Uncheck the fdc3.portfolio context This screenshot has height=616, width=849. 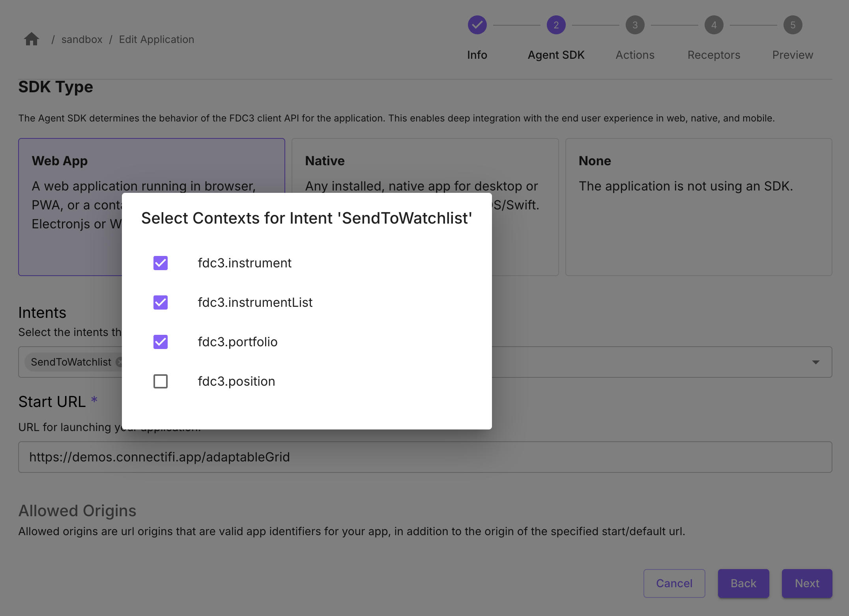(160, 342)
